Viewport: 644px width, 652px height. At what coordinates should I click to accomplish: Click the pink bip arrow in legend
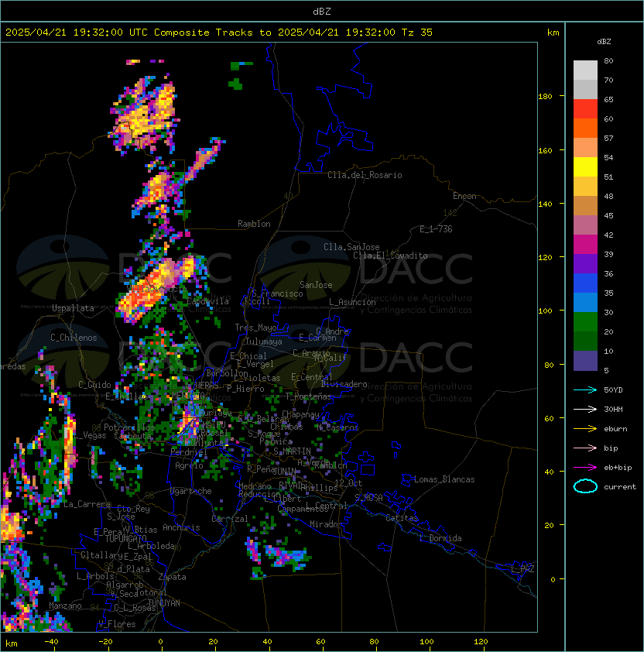point(585,448)
